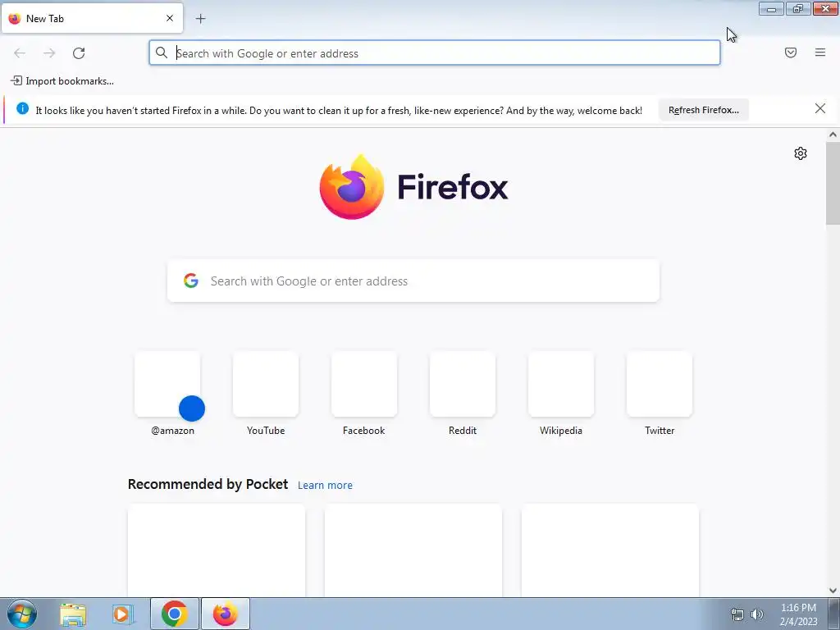
Task: Click the page scrollbar down arrow
Action: [x=833, y=591]
